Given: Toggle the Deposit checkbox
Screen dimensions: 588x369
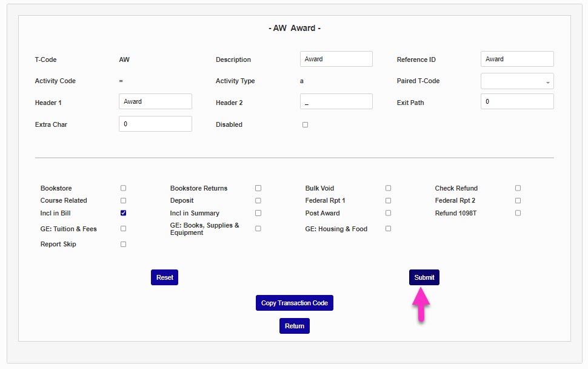Looking at the screenshot, I should pos(258,200).
